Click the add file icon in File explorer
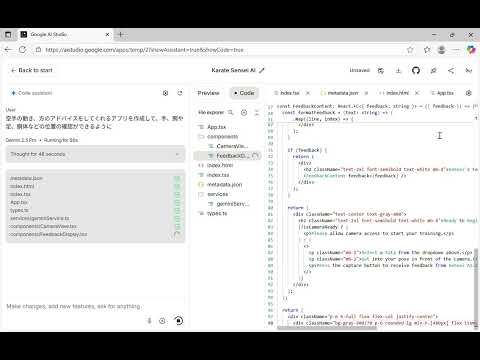This screenshot has width=480, height=360. (x=244, y=112)
